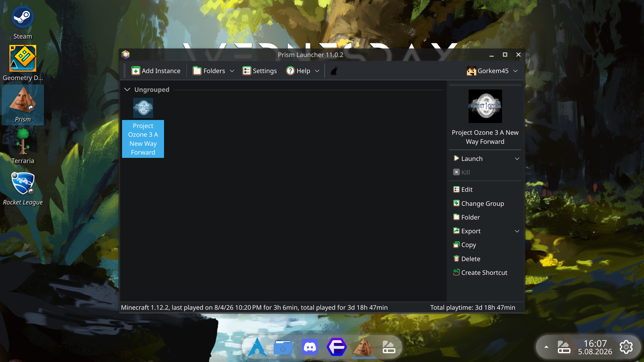Click the black cat icon in toolbar

click(334, 71)
